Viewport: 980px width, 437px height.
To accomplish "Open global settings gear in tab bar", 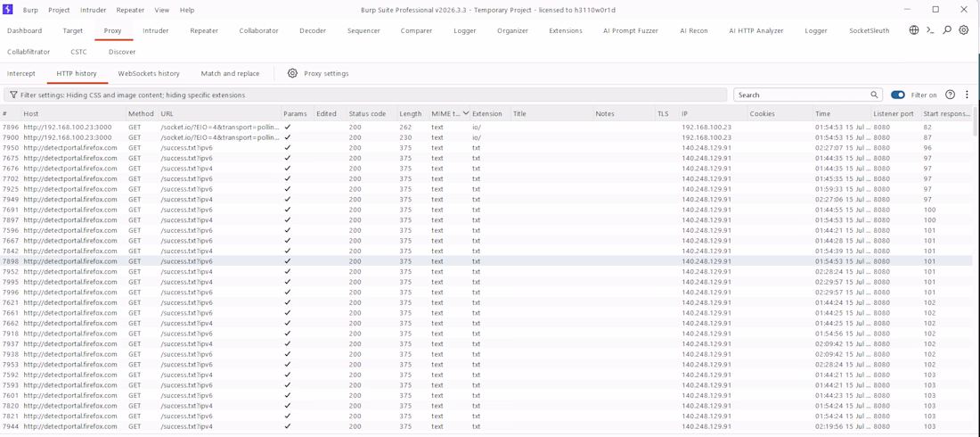I will click(x=964, y=30).
